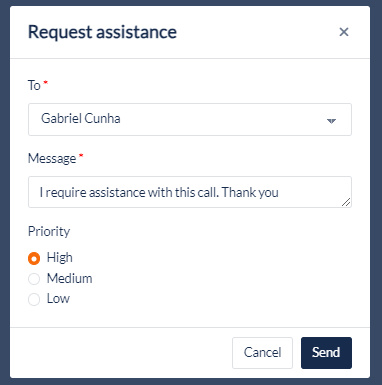Send the assistance request
This screenshot has height=385, width=382.
pyautogui.click(x=326, y=353)
